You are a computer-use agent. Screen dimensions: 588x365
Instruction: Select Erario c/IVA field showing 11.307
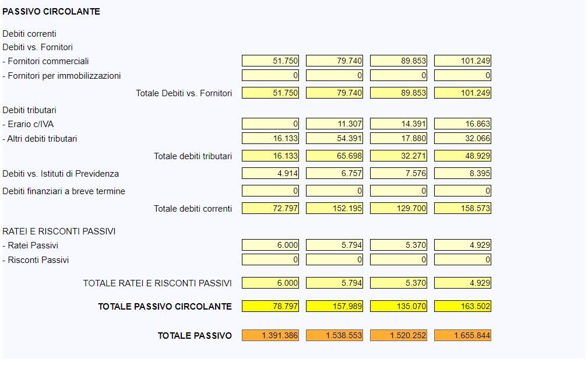[x=335, y=124]
